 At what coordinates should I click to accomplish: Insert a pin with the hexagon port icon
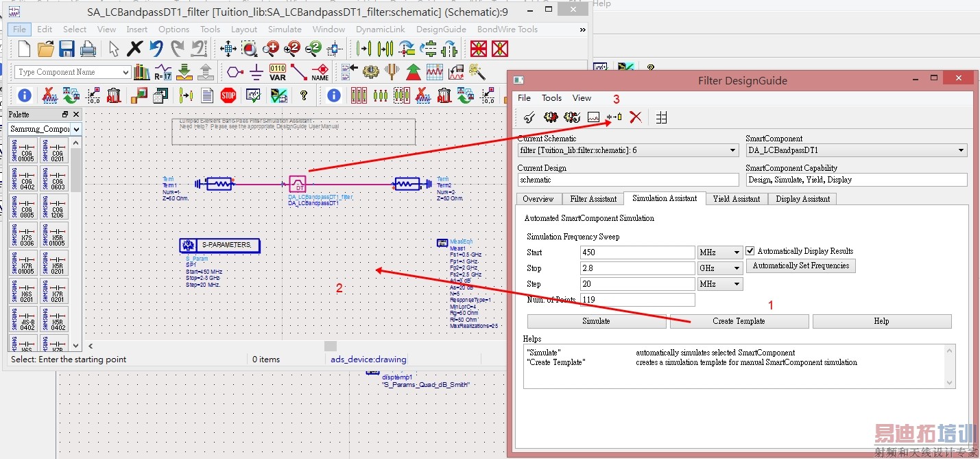(235, 72)
